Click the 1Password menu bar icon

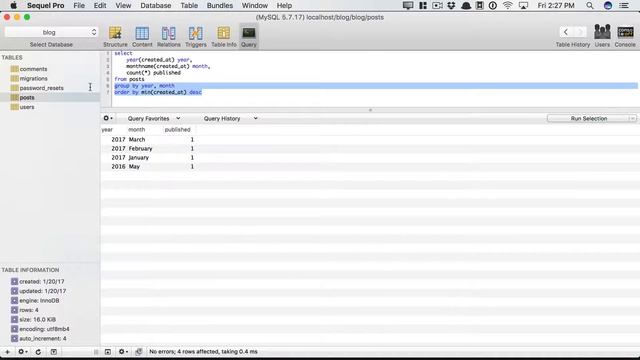coord(493,5)
